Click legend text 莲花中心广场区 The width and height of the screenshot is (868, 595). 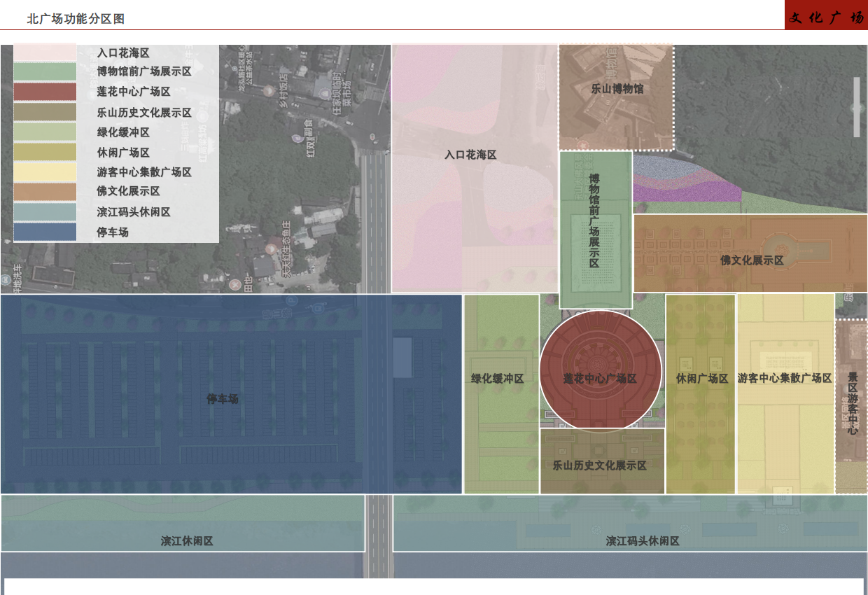pos(134,92)
